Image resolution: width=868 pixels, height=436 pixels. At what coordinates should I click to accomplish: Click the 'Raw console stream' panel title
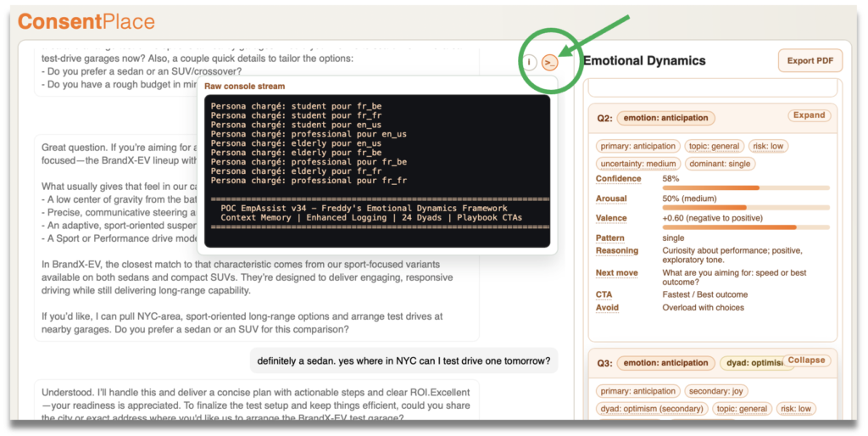(x=244, y=87)
